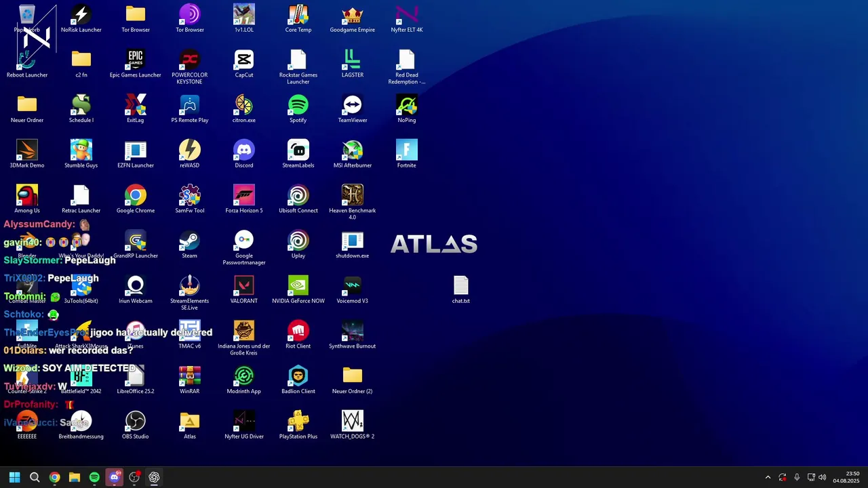This screenshot has height=488, width=868.
Task: Open the shutdown.exe shortcut
Action: tap(353, 244)
